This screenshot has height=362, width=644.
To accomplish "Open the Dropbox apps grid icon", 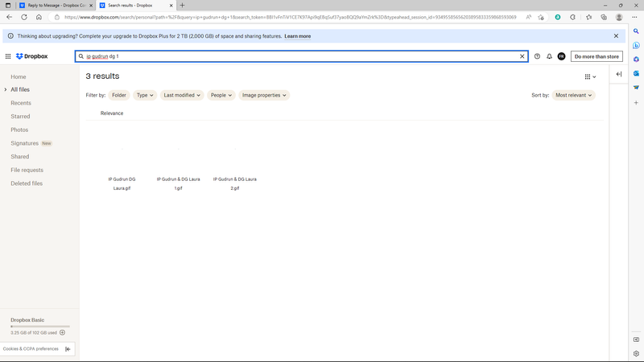I will click(8, 56).
